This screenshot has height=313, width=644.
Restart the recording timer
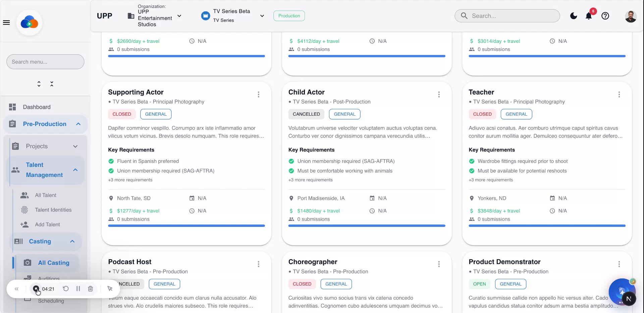66,289
